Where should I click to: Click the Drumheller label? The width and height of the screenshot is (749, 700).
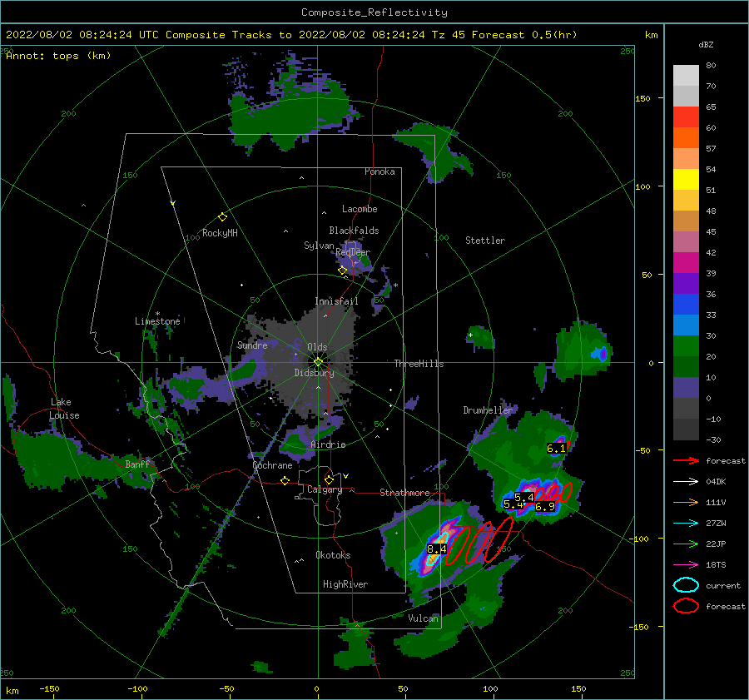tap(488, 410)
